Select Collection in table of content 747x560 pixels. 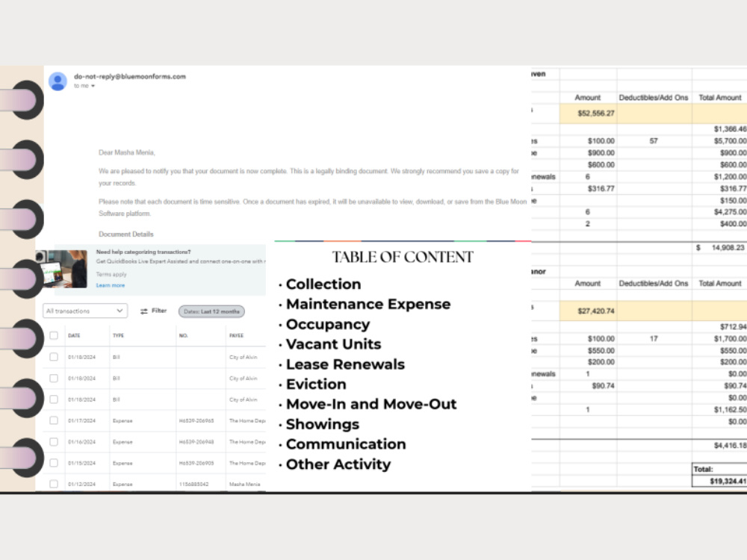point(323,284)
